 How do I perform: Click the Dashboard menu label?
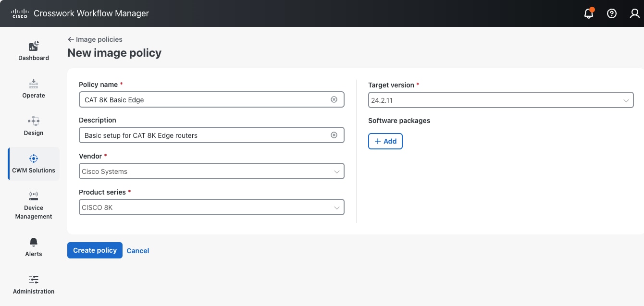click(34, 58)
